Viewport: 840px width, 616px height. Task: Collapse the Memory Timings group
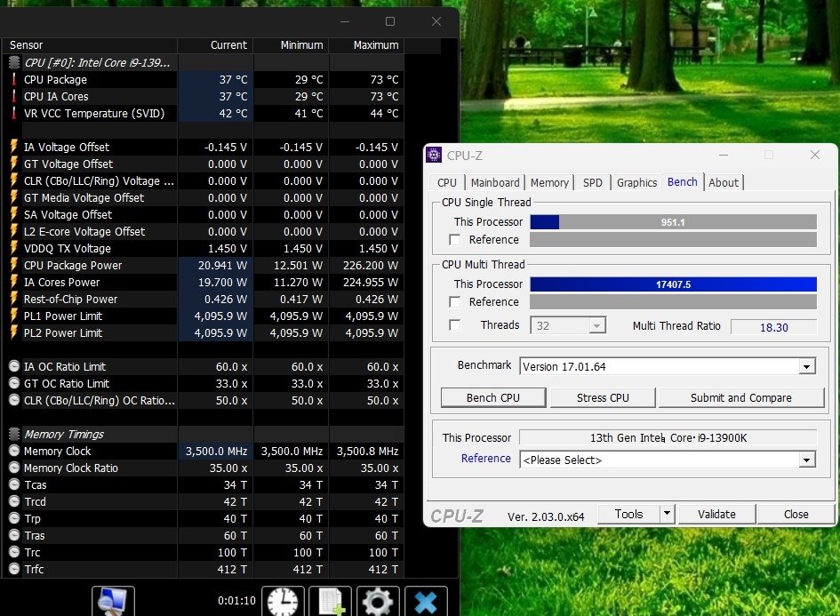point(64,435)
